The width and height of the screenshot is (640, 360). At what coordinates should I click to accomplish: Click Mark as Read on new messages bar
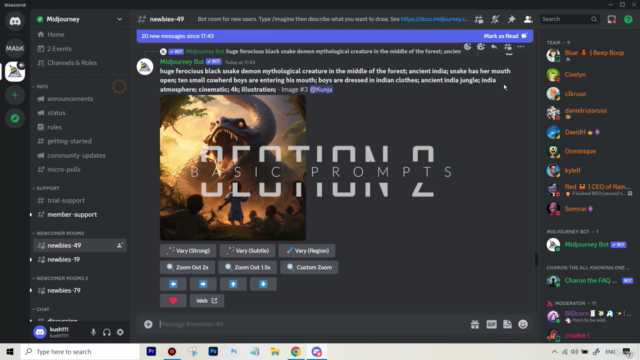(505, 36)
